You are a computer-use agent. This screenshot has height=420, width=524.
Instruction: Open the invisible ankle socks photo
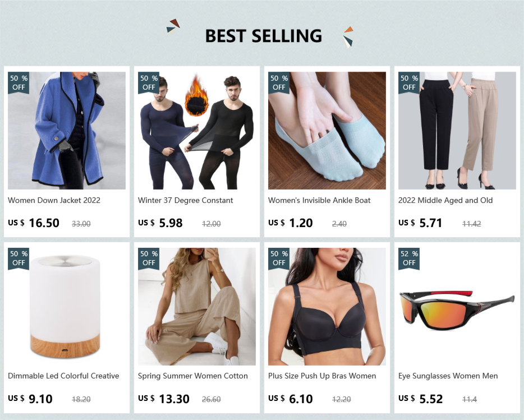tap(327, 131)
